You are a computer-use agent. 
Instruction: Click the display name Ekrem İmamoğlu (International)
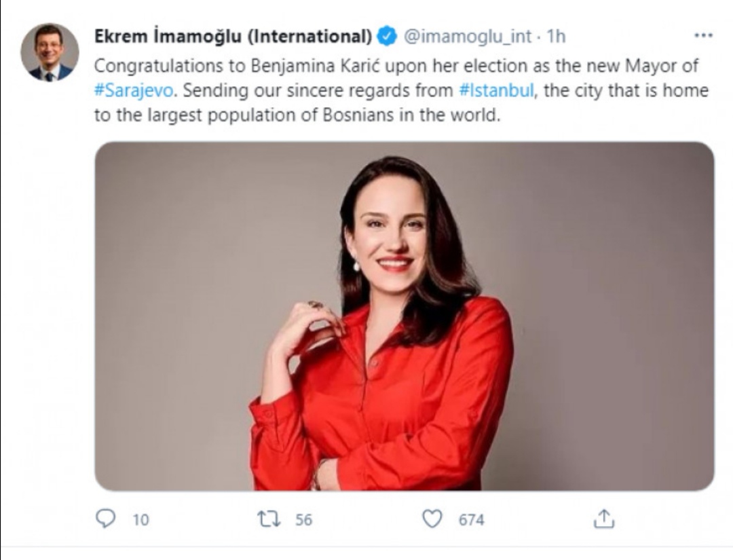pyautogui.click(x=233, y=36)
